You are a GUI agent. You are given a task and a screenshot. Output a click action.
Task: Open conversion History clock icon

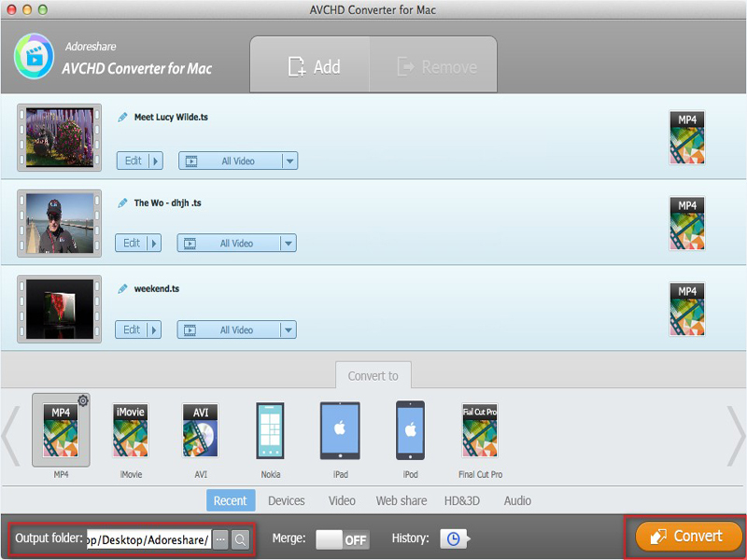pyautogui.click(x=454, y=539)
